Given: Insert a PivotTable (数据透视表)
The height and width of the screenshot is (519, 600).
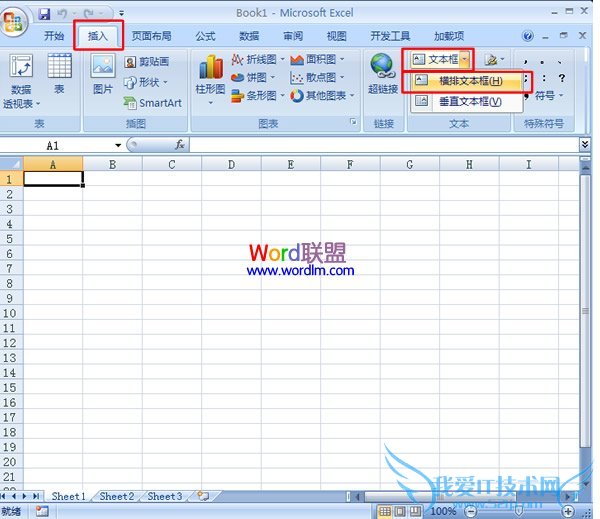Looking at the screenshot, I should pyautogui.click(x=21, y=81).
